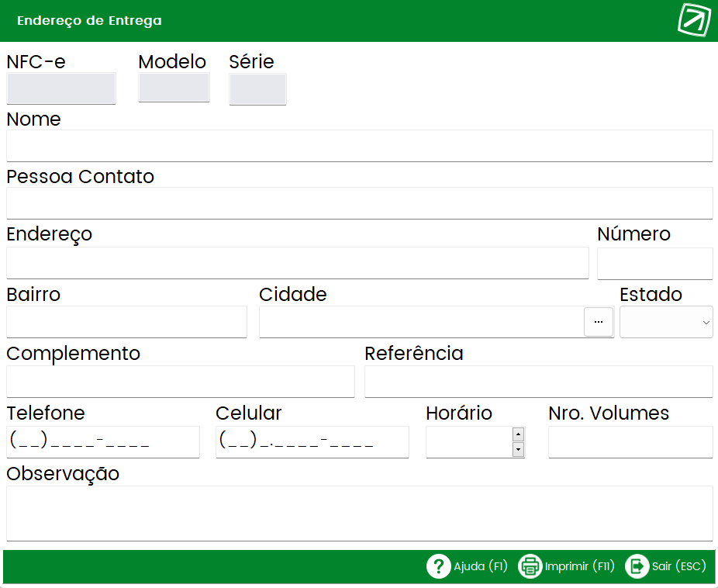Click the Imprimir printer icon

tap(530, 566)
